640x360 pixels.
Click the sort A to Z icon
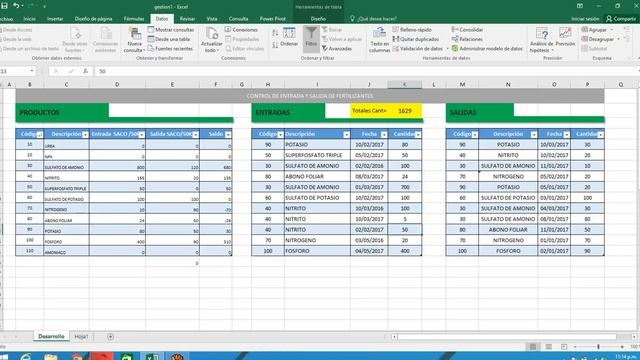(275, 33)
